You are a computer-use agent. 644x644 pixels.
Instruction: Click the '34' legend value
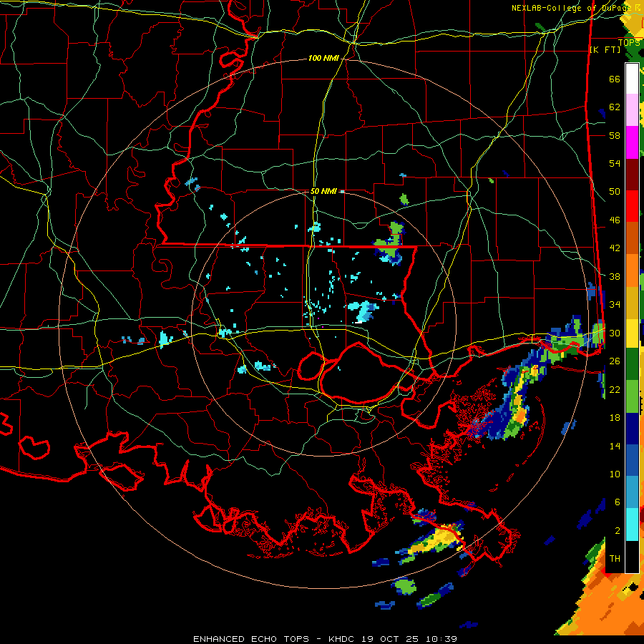pyautogui.click(x=615, y=304)
